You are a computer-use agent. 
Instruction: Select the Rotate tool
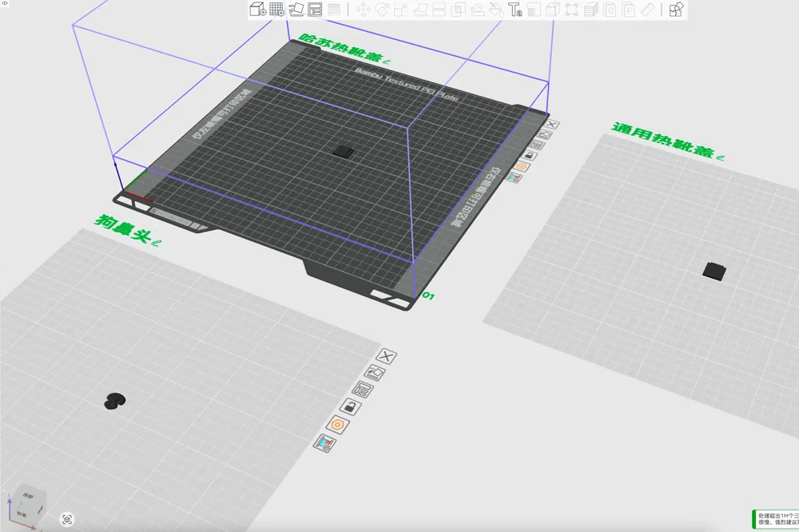coord(382,9)
